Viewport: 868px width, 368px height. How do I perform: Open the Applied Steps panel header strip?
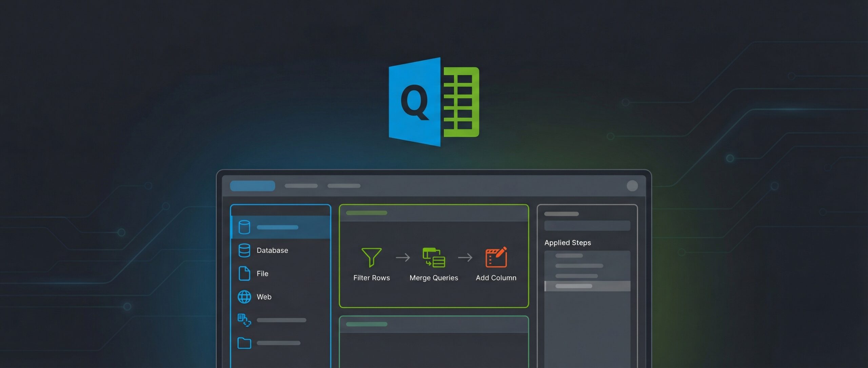tap(561, 214)
